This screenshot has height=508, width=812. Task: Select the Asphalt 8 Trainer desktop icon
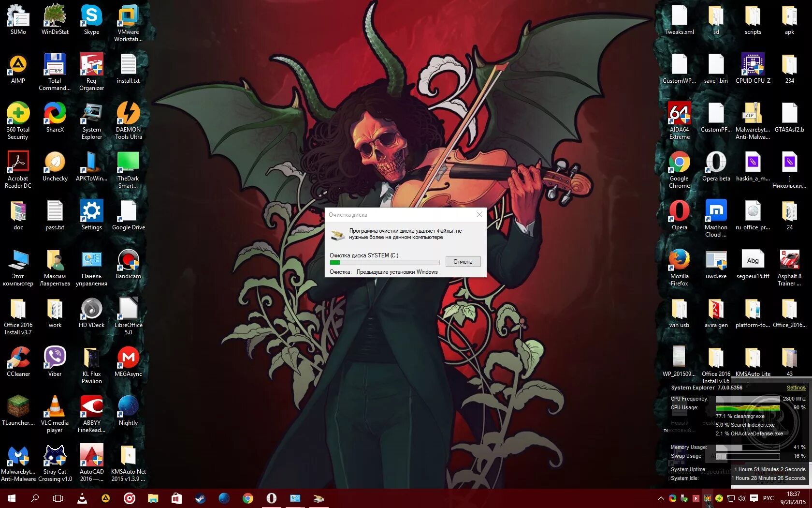(x=790, y=268)
